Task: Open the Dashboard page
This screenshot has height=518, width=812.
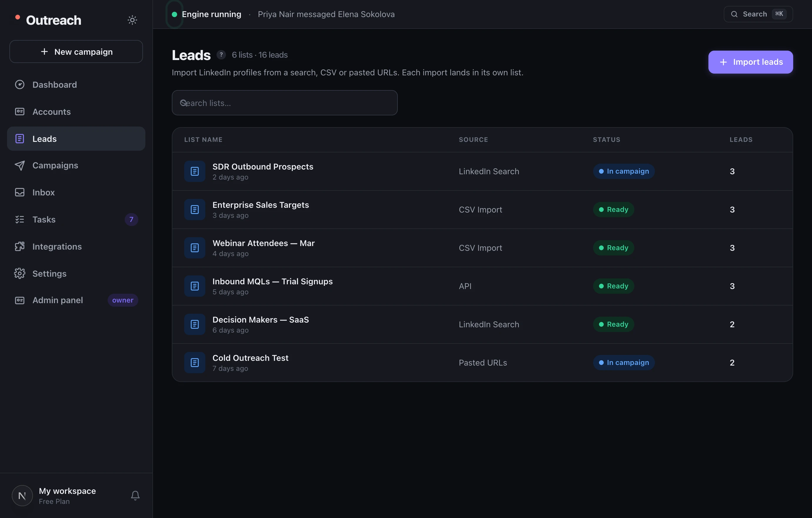Action: 76,85
